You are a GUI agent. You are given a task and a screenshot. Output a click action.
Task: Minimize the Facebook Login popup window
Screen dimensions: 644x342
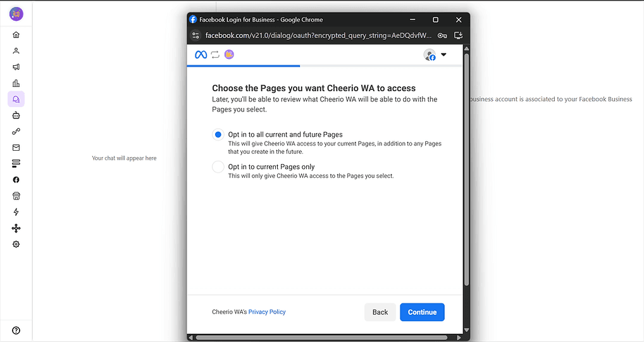tap(412, 20)
